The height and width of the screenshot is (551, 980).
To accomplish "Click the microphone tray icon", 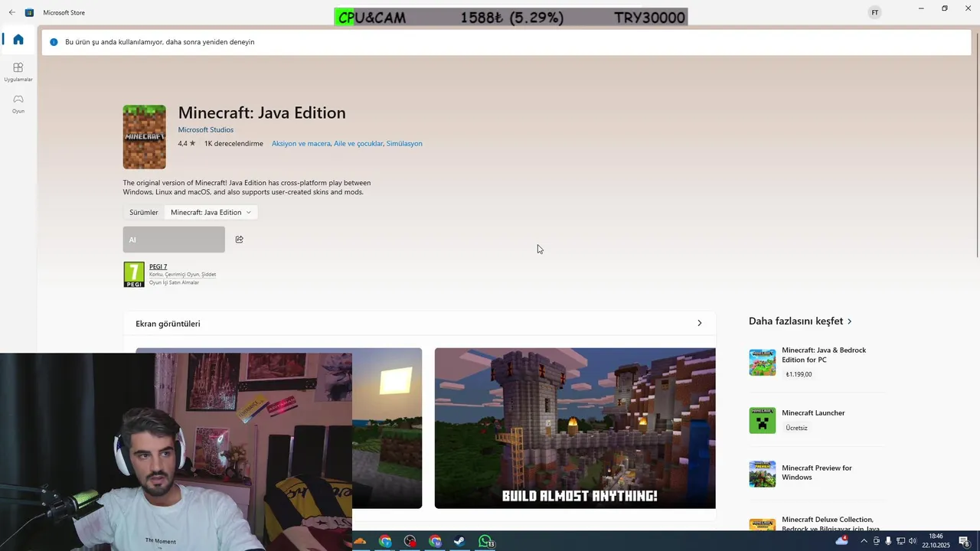I will click(x=888, y=541).
